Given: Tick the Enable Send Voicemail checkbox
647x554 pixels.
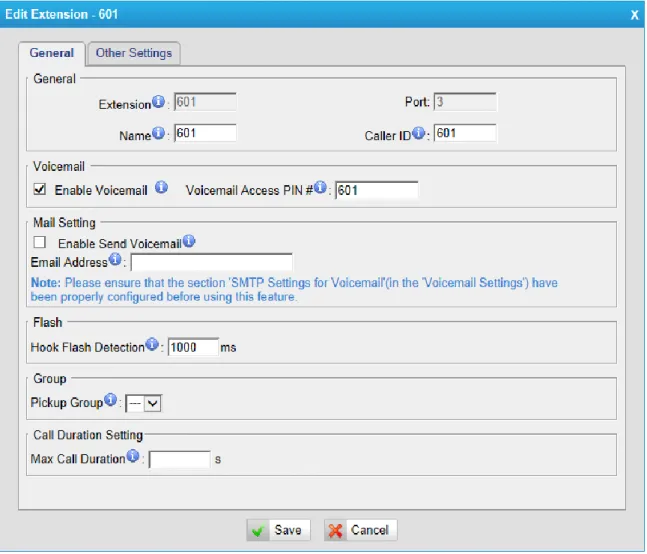Looking at the screenshot, I should pyautogui.click(x=40, y=242).
